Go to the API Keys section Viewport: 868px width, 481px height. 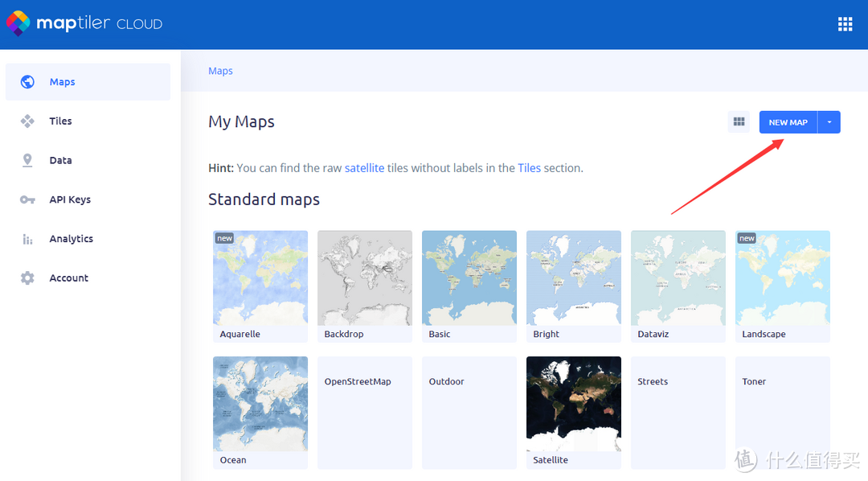(x=70, y=199)
